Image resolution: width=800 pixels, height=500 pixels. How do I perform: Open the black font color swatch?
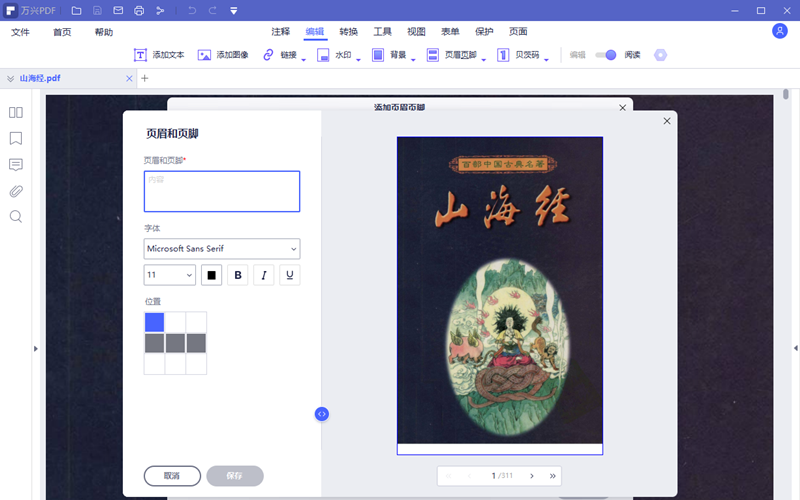pyautogui.click(x=211, y=275)
